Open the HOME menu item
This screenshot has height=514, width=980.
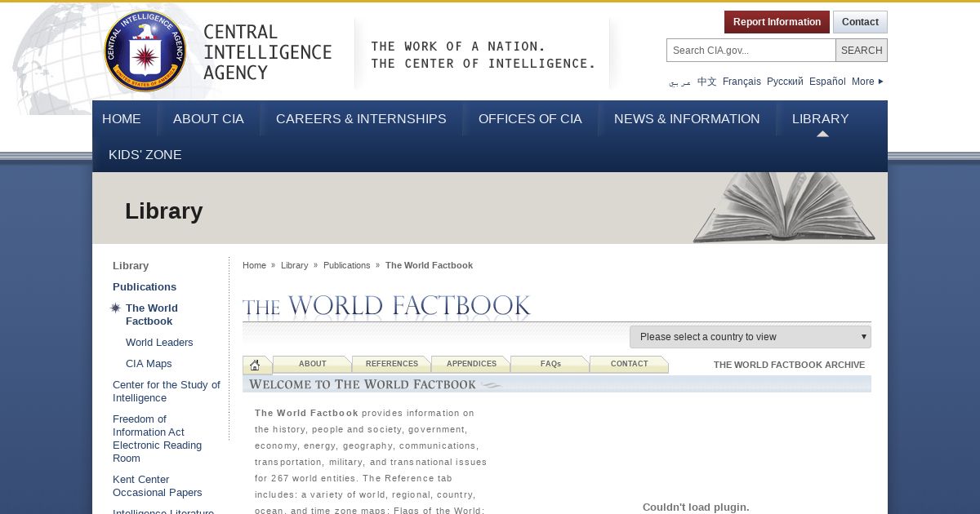point(122,119)
